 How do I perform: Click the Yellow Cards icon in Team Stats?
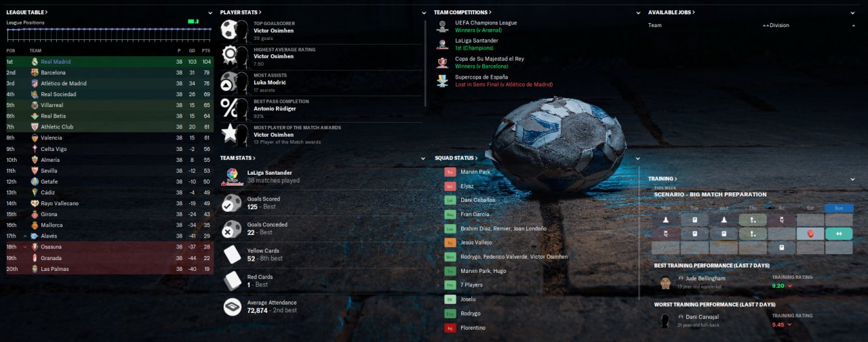click(x=233, y=255)
